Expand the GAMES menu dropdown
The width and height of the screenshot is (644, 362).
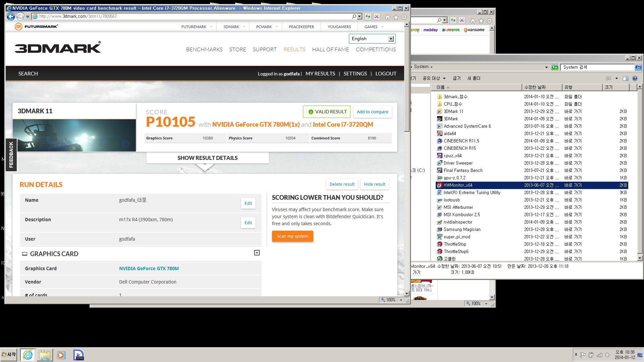tap(382, 27)
